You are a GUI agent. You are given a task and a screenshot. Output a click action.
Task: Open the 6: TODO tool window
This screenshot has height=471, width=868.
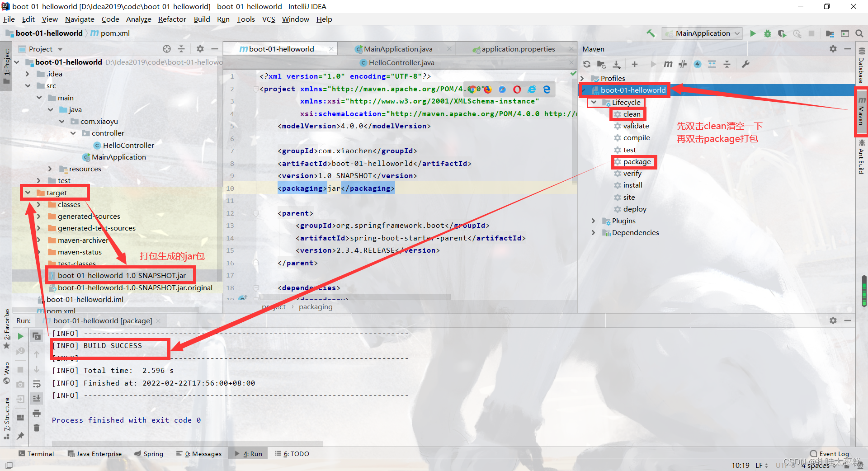click(x=292, y=454)
